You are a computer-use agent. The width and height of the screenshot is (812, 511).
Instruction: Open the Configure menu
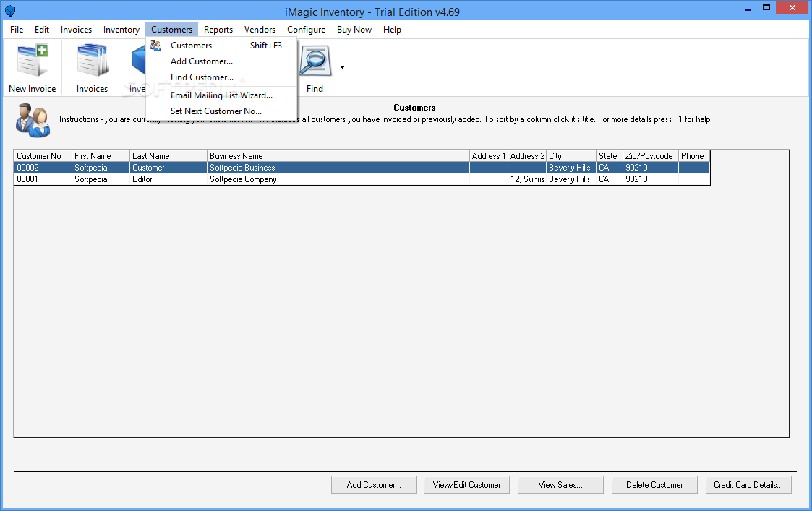[306, 30]
